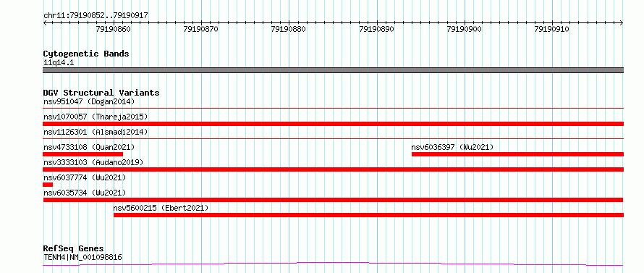Click ruler position label 79190890
This screenshot has width=644, height=273.
tap(376, 29)
